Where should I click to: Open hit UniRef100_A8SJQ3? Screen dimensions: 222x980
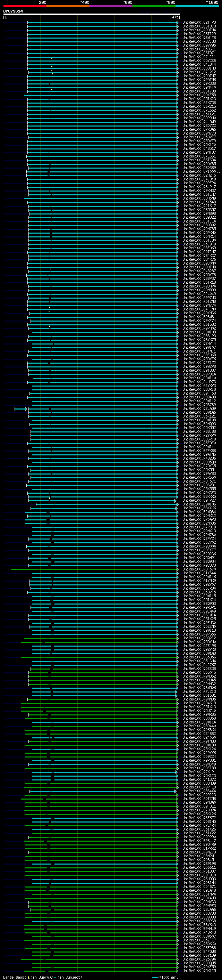[x=199, y=41]
